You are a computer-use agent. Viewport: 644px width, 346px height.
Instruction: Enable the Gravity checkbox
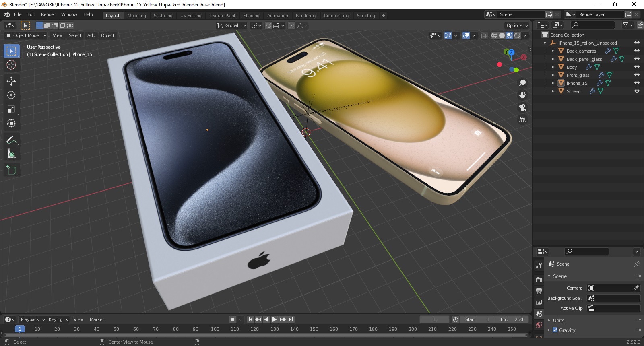[555, 330]
